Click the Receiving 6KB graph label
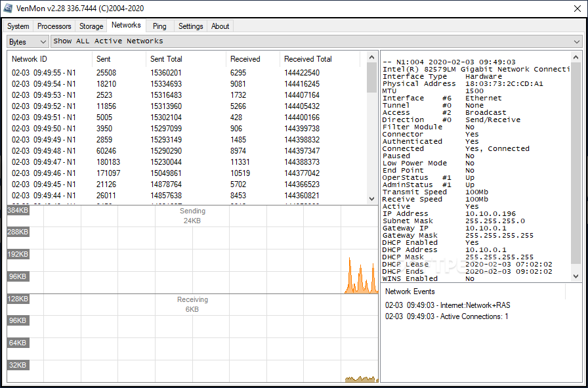 click(x=192, y=305)
